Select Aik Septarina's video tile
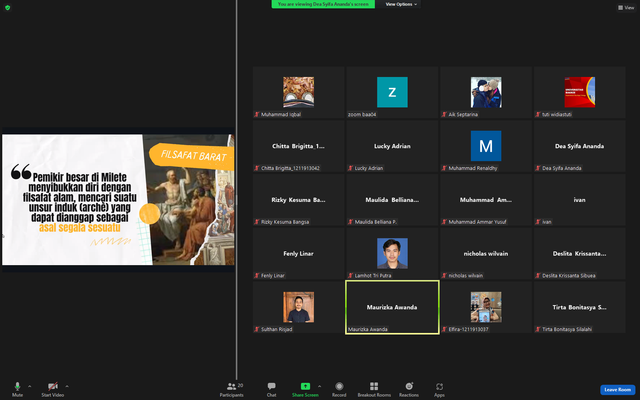This screenshot has width=640, height=400. tap(486, 92)
